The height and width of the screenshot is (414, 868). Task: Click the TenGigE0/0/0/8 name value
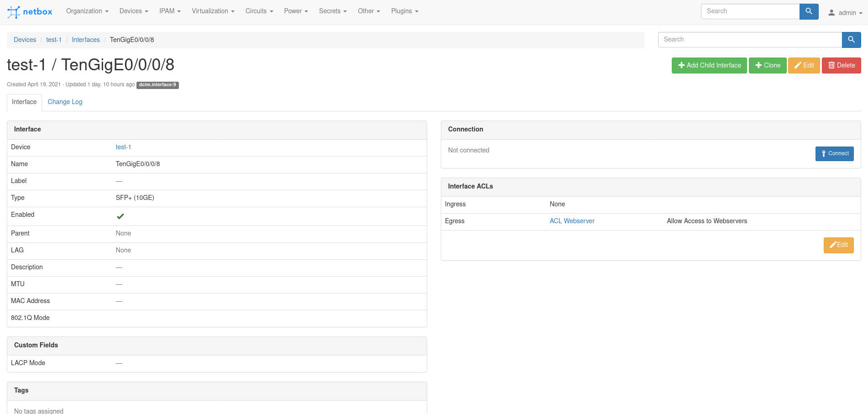[x=138, y=164]
